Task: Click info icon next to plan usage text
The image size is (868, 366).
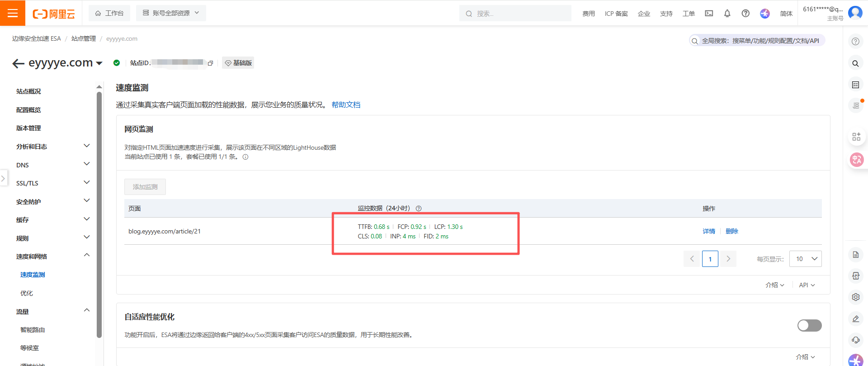Action: point(245,157)
